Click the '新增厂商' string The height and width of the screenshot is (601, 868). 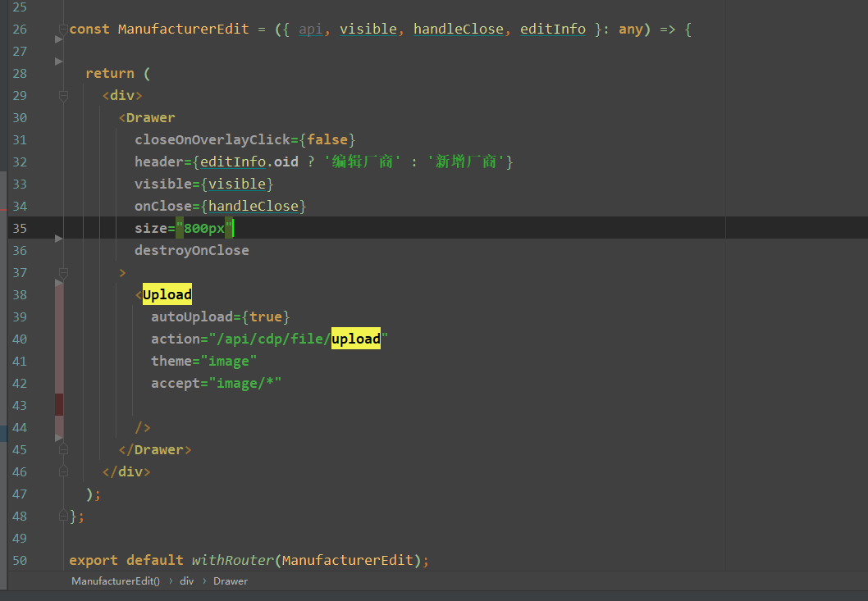coord(465,162)
